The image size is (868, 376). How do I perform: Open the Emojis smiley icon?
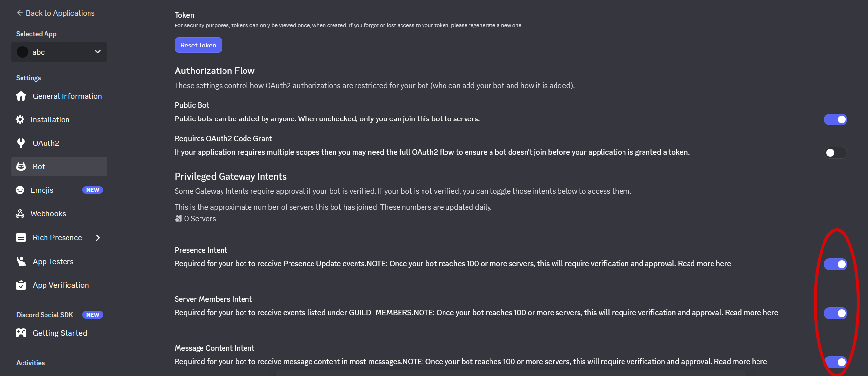pyautogui.click(x=21, y=190)
